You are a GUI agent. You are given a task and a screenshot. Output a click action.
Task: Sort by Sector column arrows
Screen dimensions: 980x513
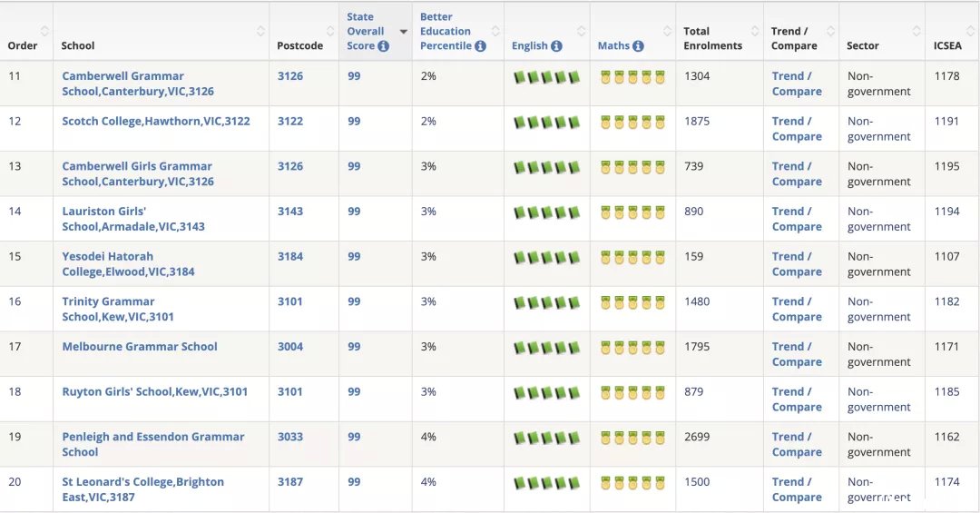[x=916, y=31]
